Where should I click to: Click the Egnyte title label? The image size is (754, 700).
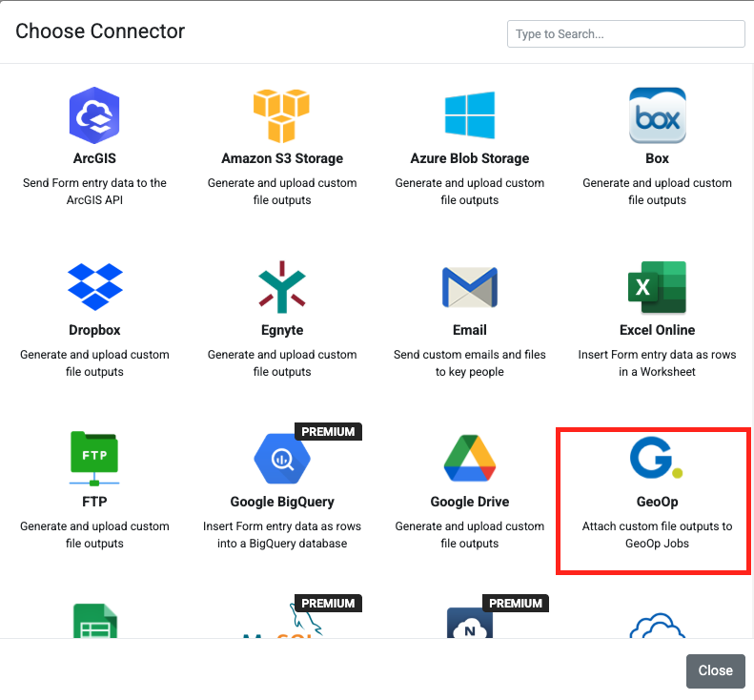point(282,330)
